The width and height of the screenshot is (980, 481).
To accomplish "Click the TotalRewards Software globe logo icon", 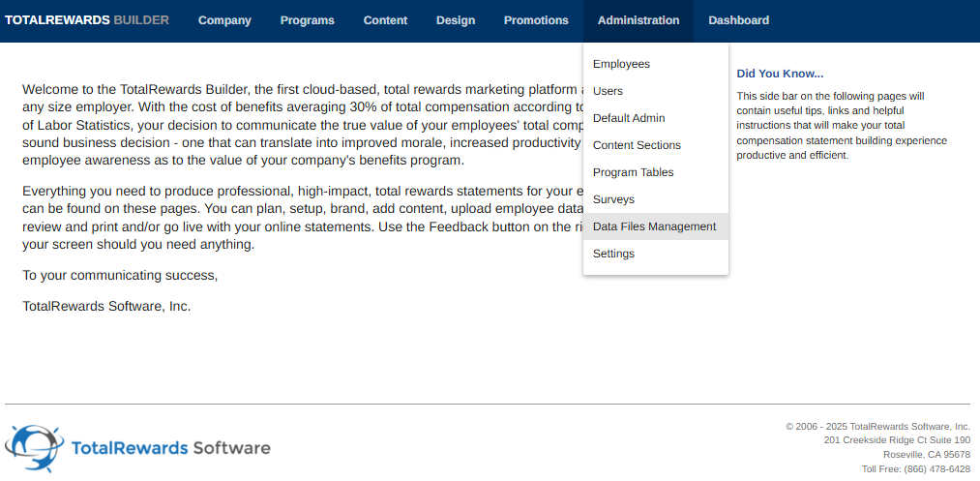I will (x=34, y=446).
